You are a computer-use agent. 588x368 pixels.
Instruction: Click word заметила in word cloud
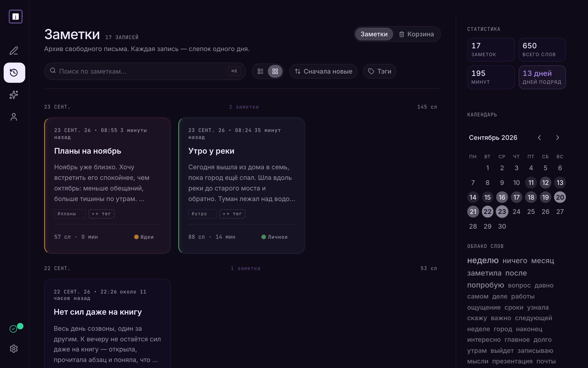(484, 273)
